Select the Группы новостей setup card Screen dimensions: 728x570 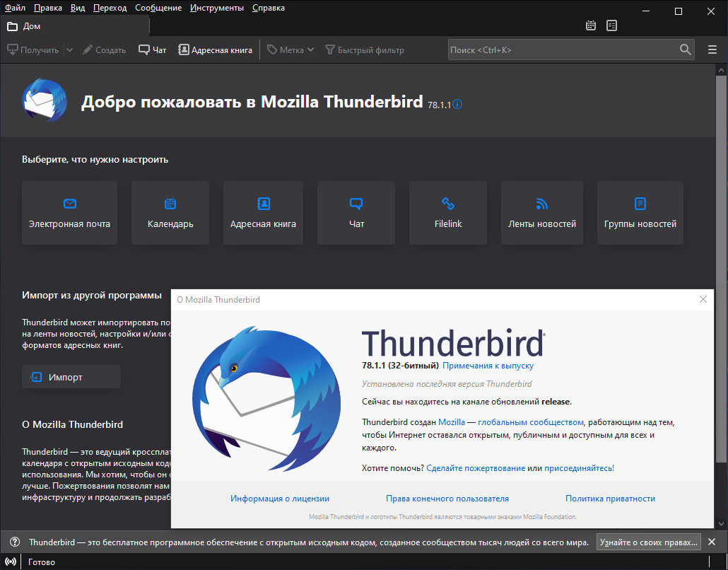pos(640,213)
